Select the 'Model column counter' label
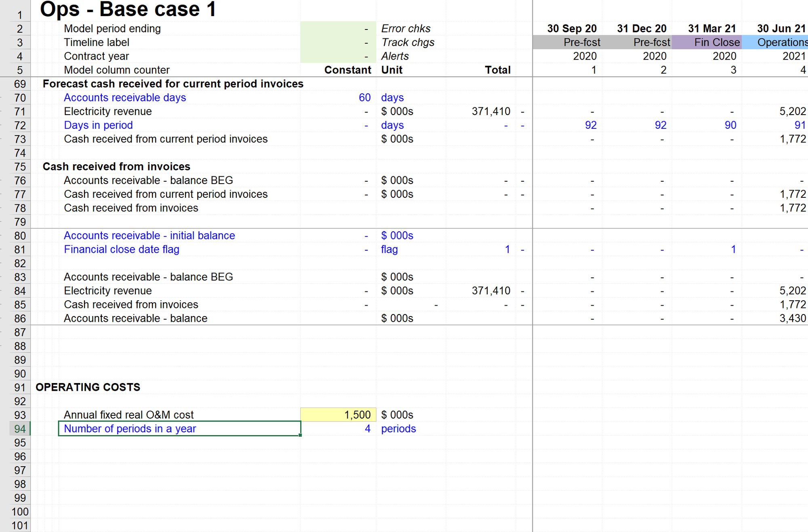Image resolution: width=808 pixels, height=532 pixels. click(117, 70)
